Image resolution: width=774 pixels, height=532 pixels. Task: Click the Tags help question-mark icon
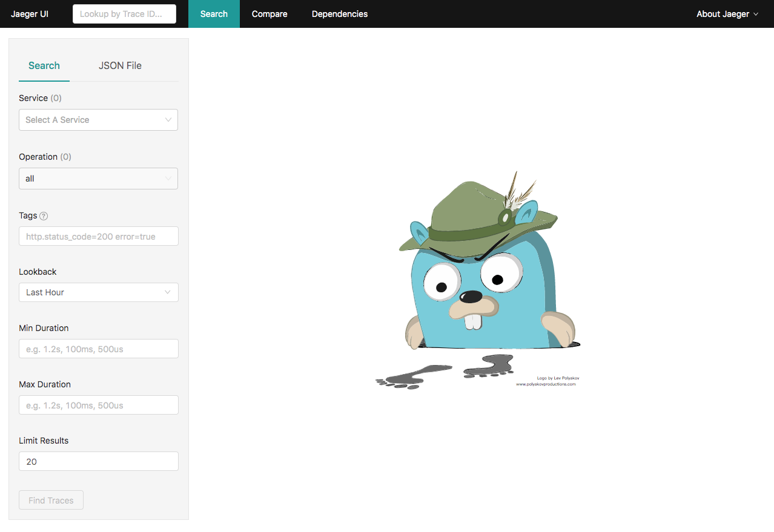[x=44, y=216]
